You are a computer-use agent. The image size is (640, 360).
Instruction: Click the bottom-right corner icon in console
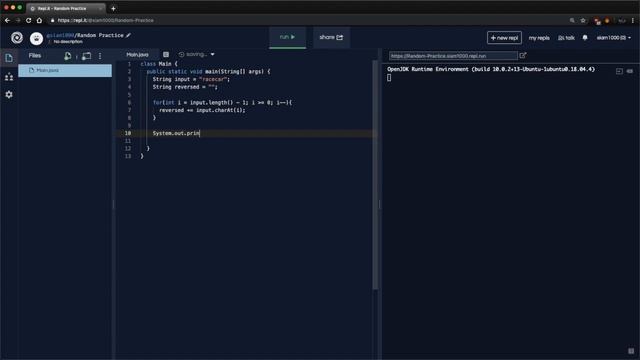coord(631,351)
